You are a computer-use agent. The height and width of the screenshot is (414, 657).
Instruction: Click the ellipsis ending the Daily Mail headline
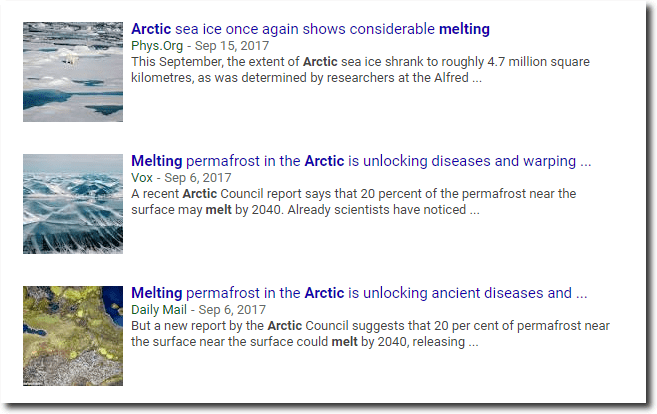(582, 293)
